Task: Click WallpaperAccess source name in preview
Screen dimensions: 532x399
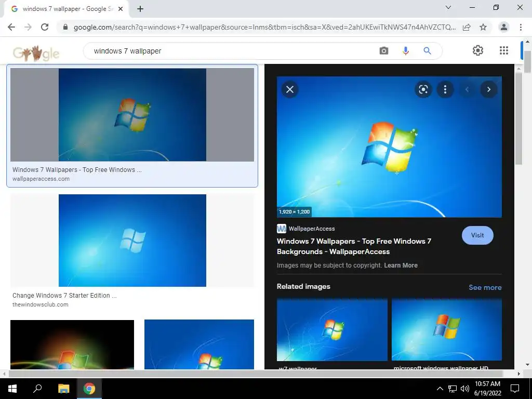Action: [312, 229]
